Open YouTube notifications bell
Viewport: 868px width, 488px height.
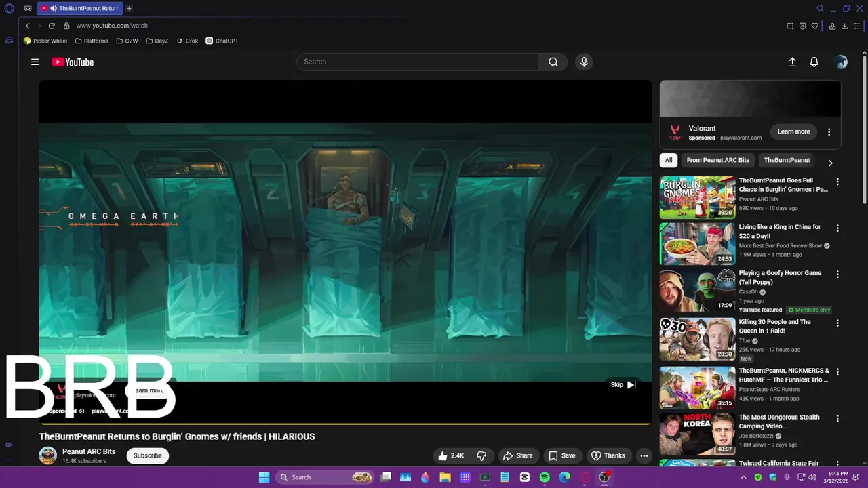(x=814, y=62)
